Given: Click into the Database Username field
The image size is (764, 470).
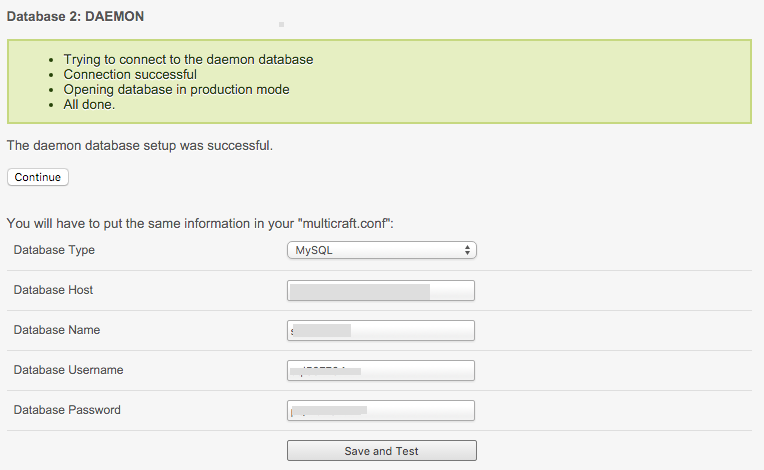Looking at the screenshot, I should coord(380,371).
